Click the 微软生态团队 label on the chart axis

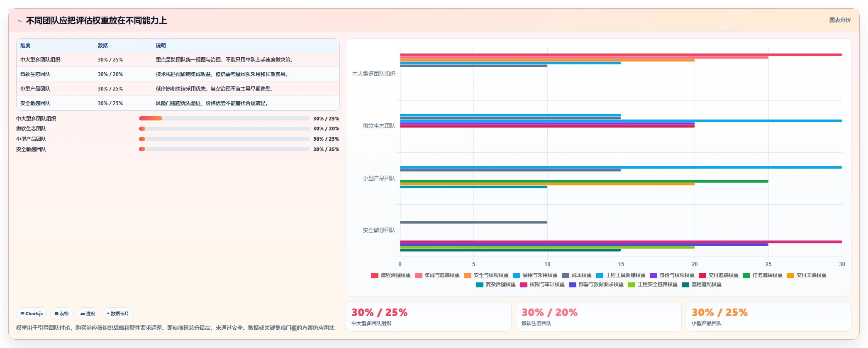(x=379, y=126)
